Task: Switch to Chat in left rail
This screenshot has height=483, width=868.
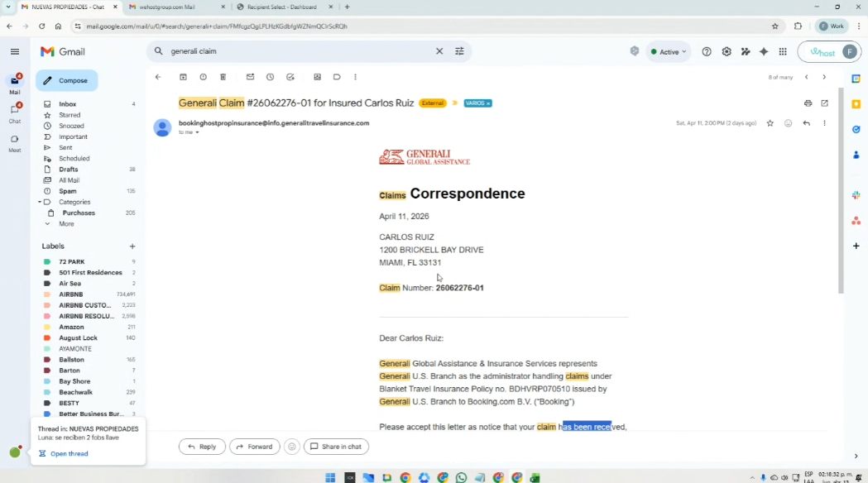Action: [x=15, y=113]
